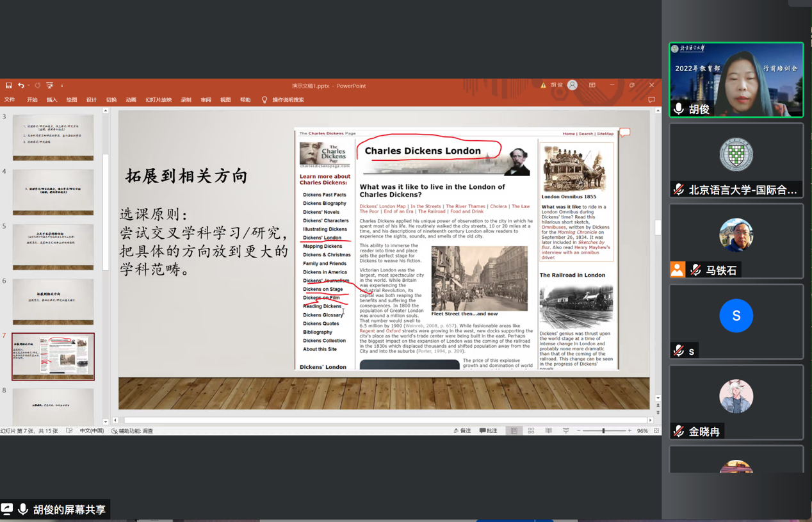The width and height of the screenshot is (812, 522).
Task: Open the 插入 ribbon tab
Action: pos(52,100)
